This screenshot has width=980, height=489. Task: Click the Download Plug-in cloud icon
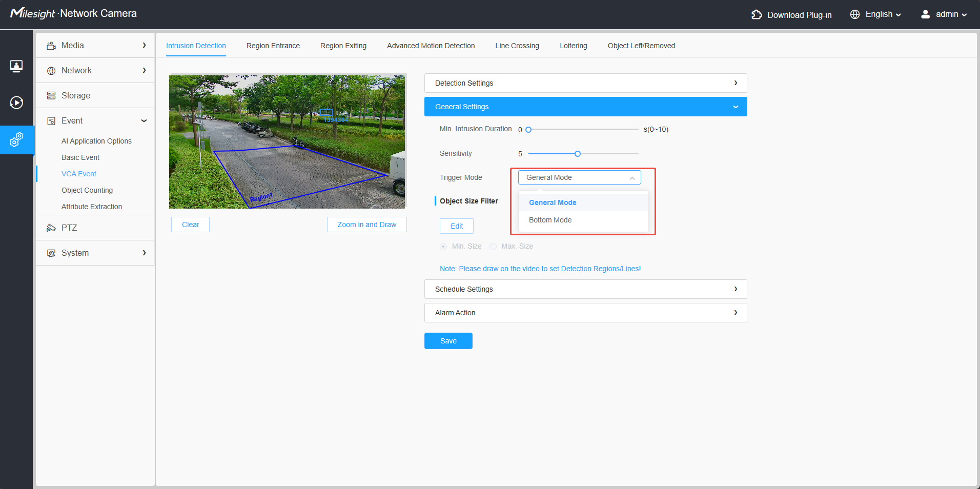tap(757, 14)
